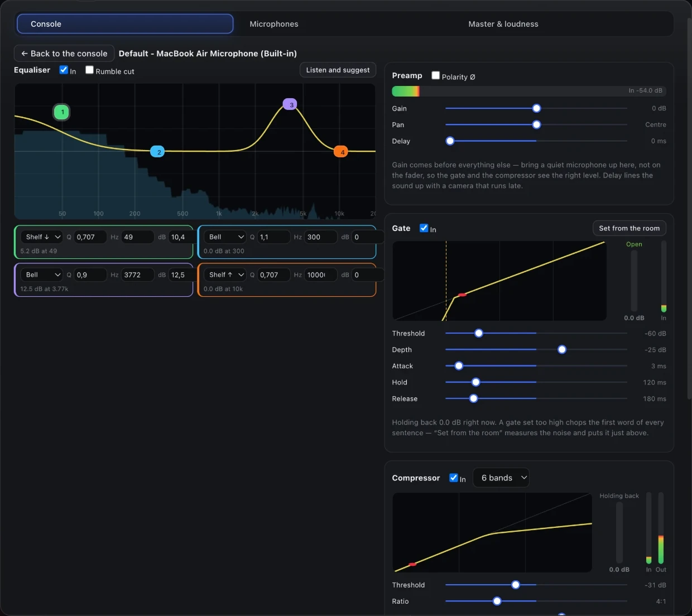Select EQ band node 4 on the curve
692x616 pixels.
pos(341,152)
